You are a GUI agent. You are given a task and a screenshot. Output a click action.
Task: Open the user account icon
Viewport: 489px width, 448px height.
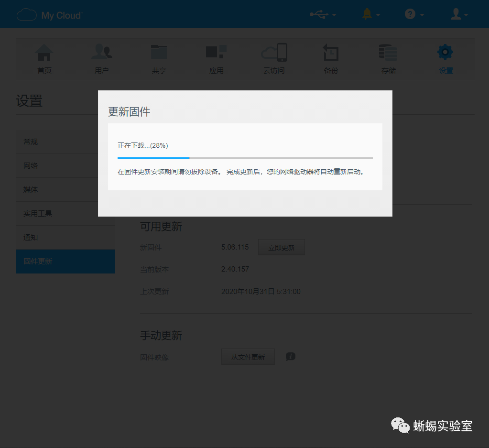point(456,14)
